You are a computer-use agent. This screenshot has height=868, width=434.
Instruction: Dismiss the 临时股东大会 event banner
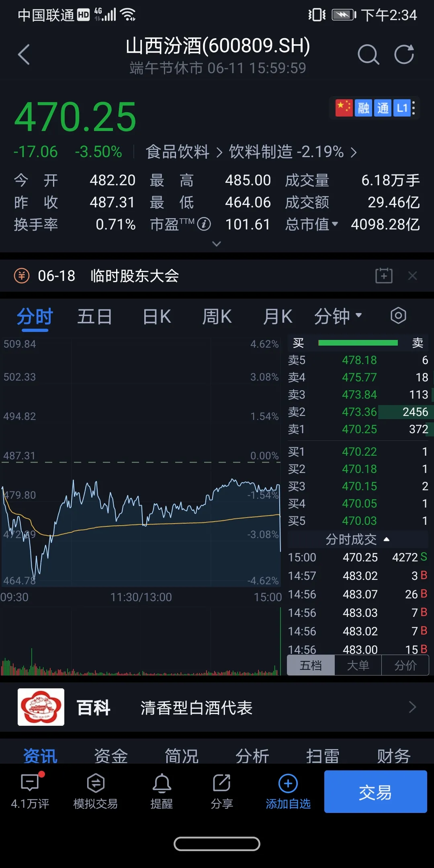click(413, 276)
